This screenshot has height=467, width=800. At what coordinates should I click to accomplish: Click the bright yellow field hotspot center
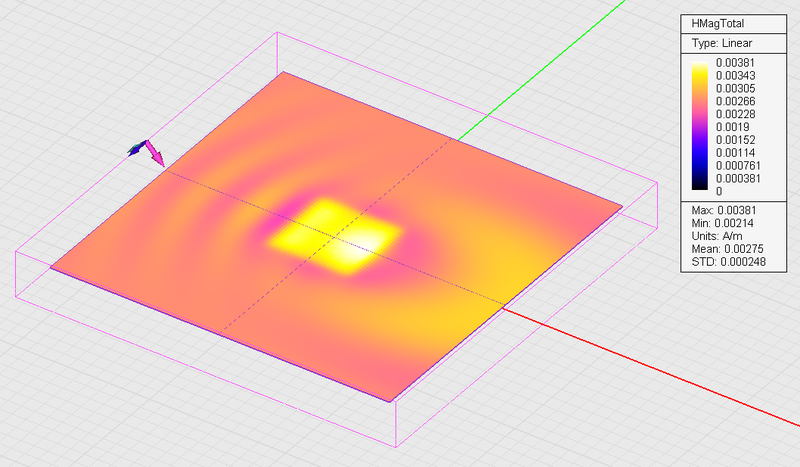coord(337,237)
